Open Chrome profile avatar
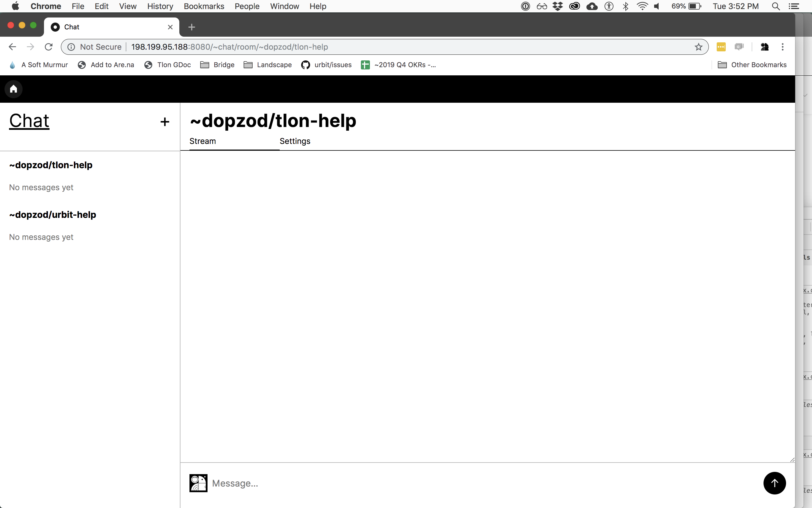 [764, 47]
